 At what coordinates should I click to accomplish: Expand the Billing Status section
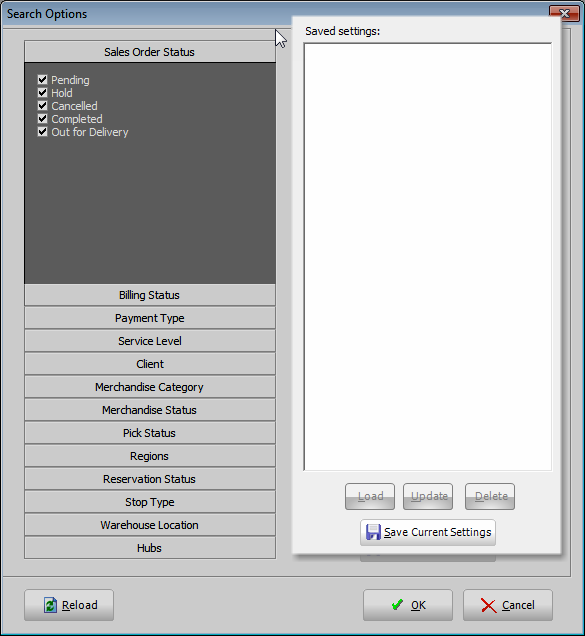(x=150, y=295)
